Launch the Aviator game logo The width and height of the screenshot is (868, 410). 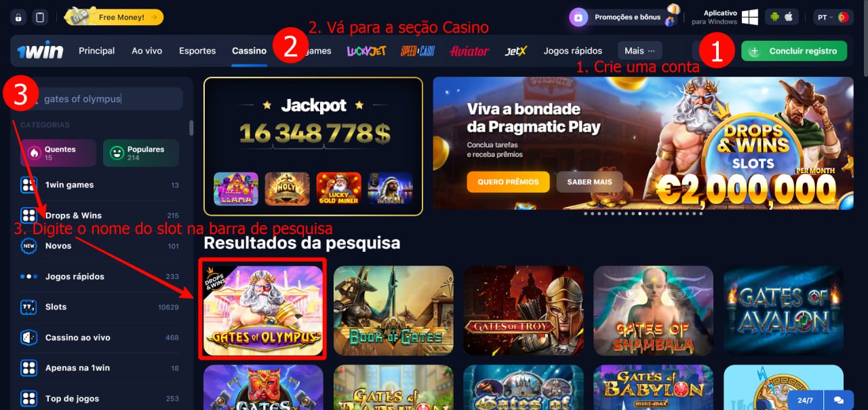pos(469,51)
